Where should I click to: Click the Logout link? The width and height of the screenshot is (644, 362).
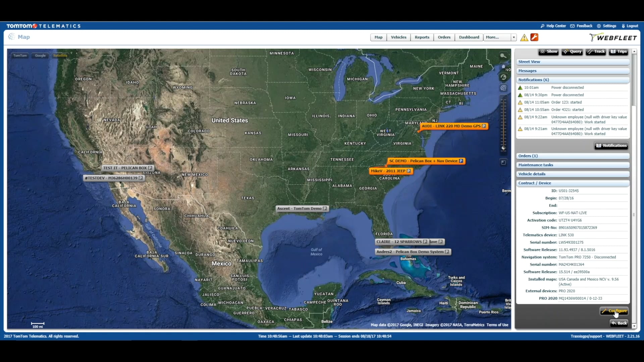point(630,26)
